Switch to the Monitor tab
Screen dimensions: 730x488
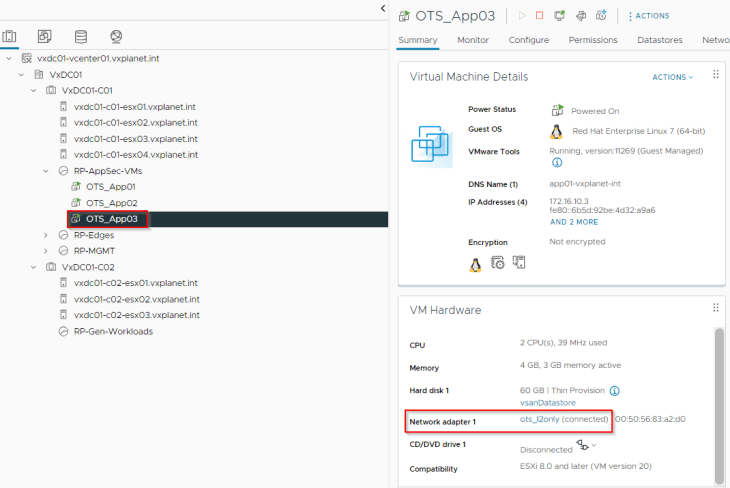473,40
